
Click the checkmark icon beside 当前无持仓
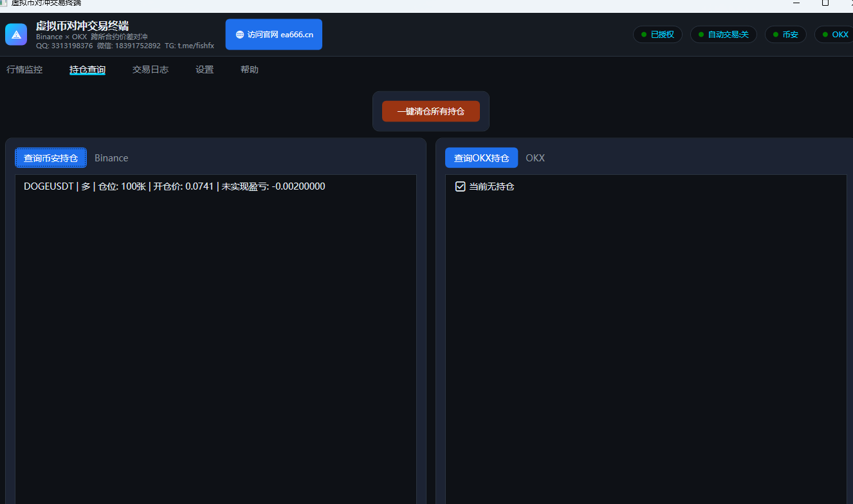click(x=461, y=186)
